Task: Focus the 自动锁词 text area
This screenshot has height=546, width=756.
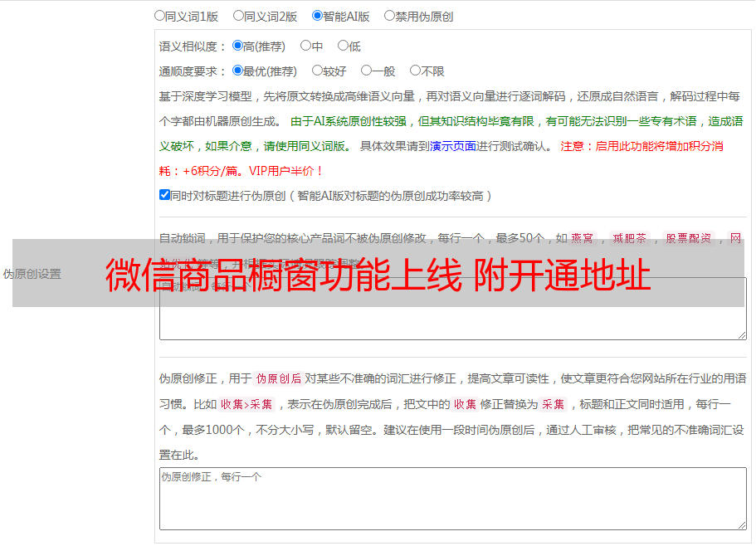Action: click(x=453, y=309)
